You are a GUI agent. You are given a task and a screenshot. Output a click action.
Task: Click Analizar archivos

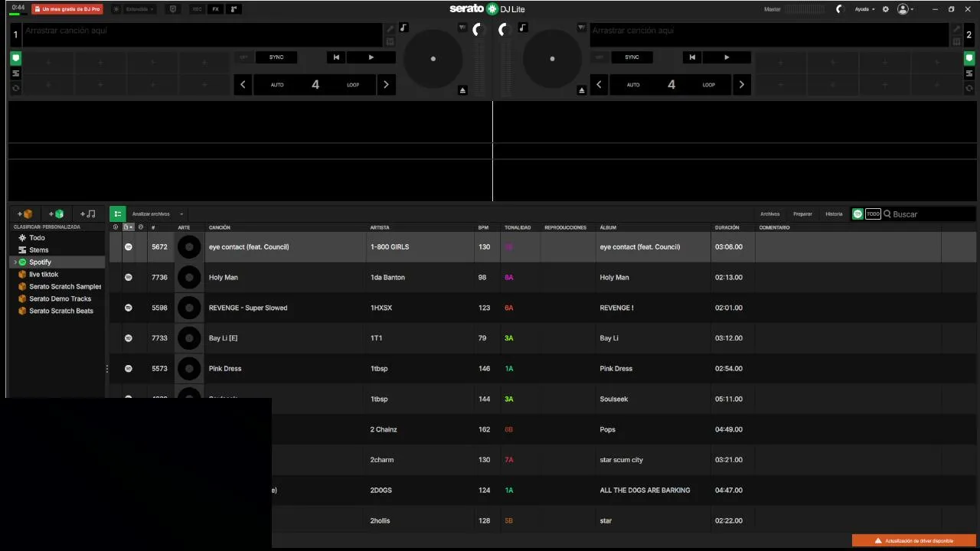click(x=151, y=214)
